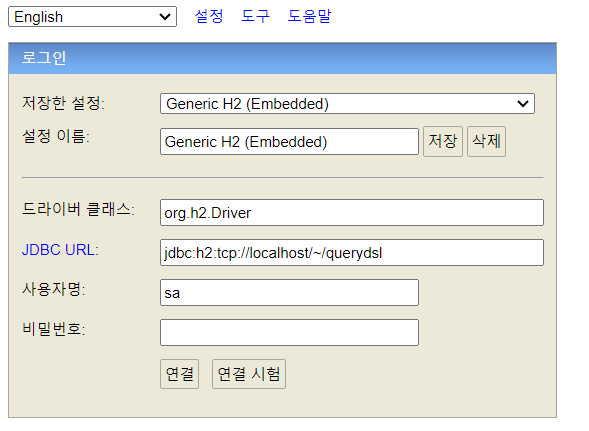Click the 설정 이름: label

(x=56, y=136)
